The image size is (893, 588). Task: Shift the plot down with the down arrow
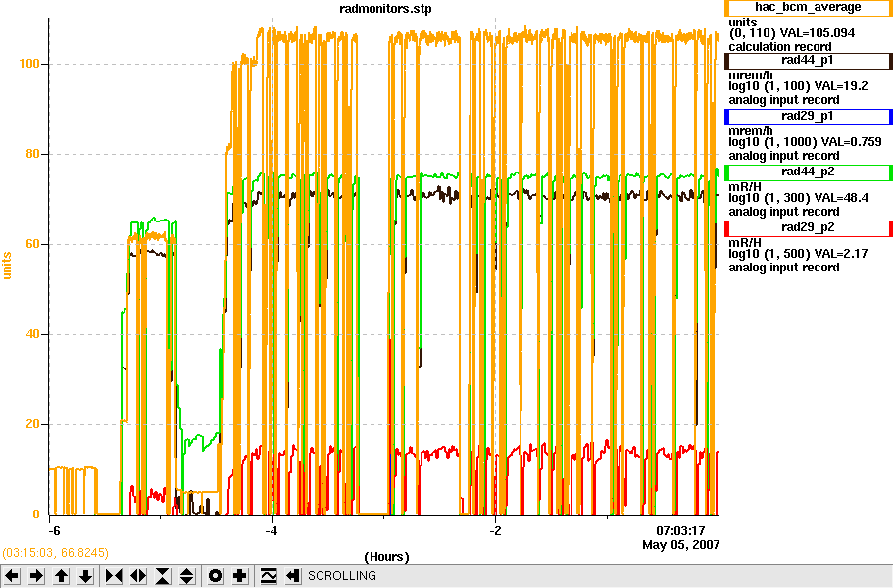point(85,576)
